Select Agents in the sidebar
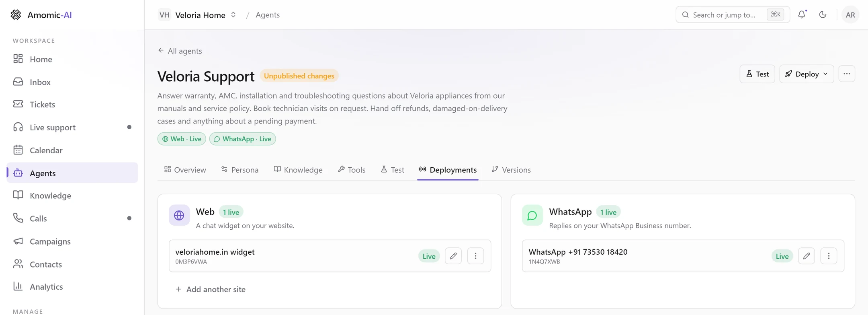 [72, 173]
